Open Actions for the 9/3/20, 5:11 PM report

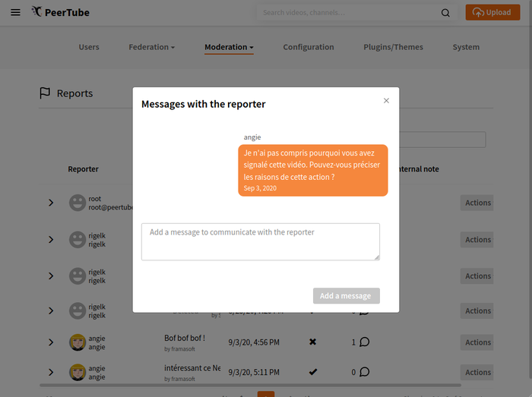477,372
